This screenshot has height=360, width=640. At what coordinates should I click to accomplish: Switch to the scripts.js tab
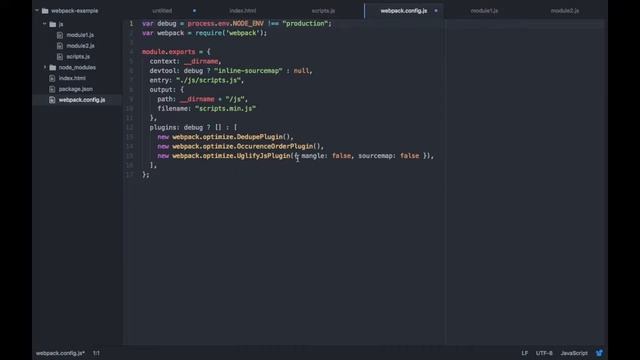[x=323, y=11]
